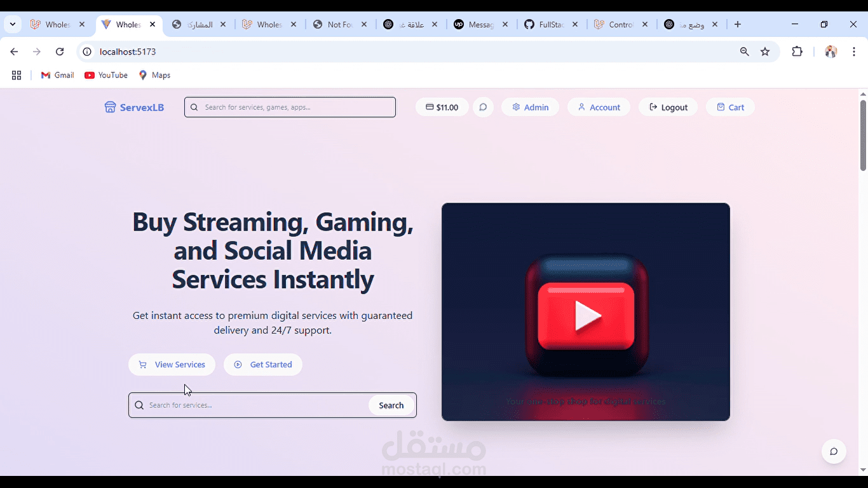Viewport: 868px width, 488px height.
Task: View site information for localhost
Action: pyautogui.click(x=88, y=51)
